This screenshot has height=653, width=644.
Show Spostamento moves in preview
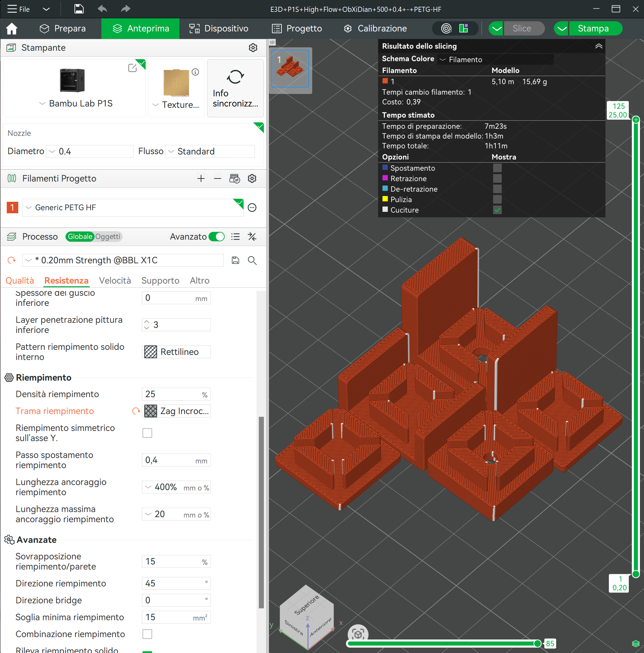pos(497,168)
